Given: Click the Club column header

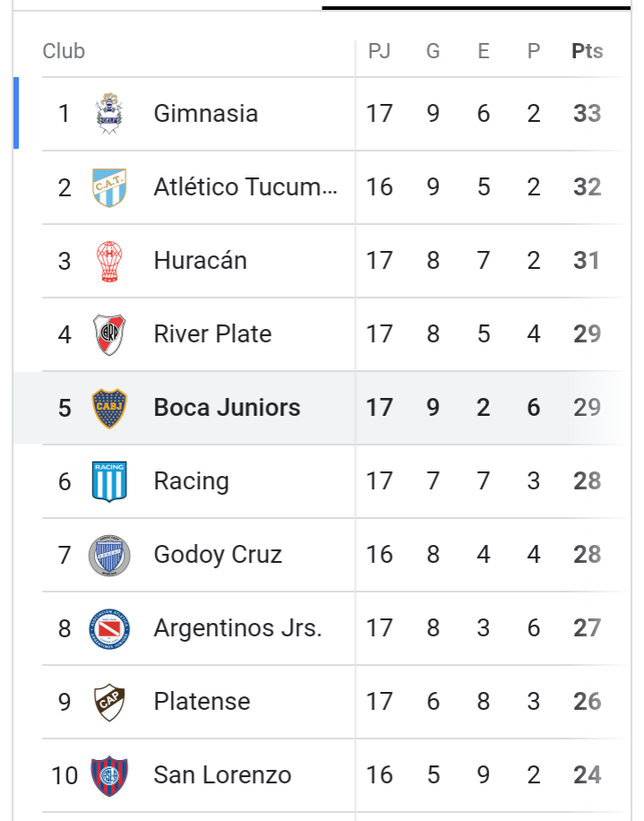Looking at the screenshot, I should pyautogui.click(x=64, y=51).
